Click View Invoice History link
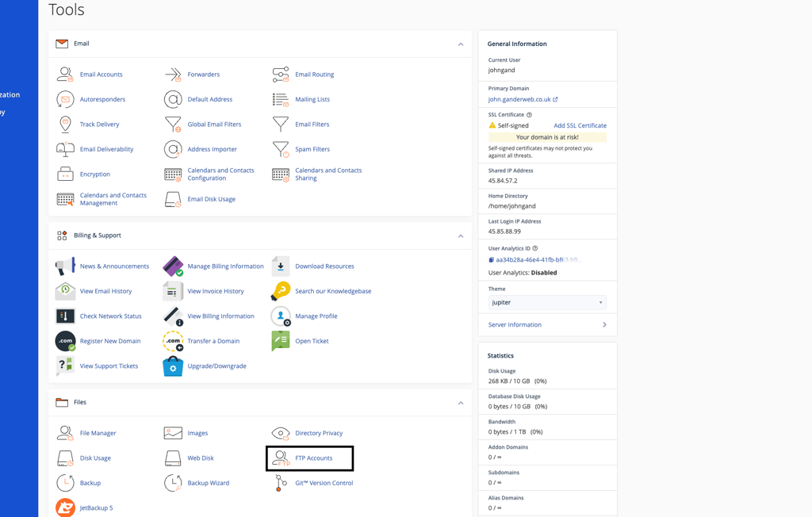 coord(216,291)
